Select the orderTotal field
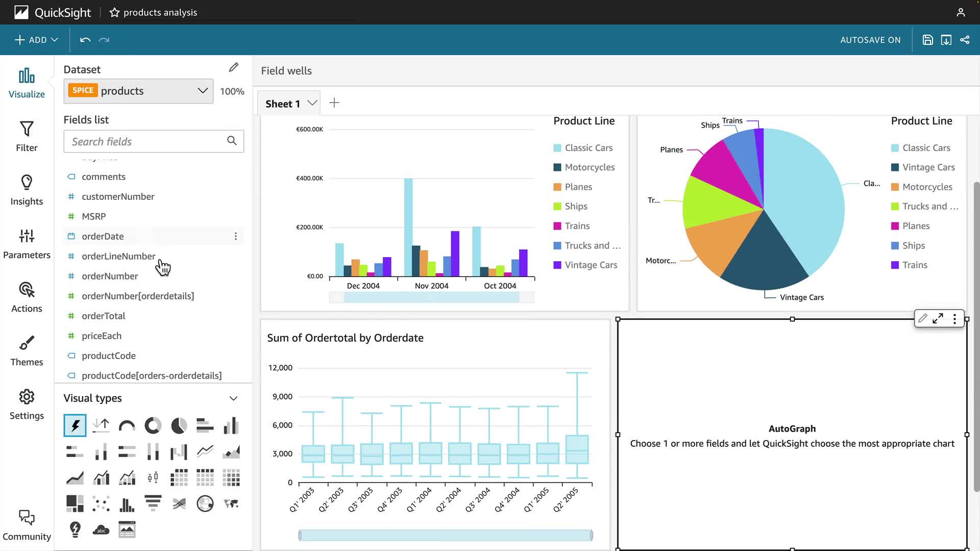 coord(103,316)
